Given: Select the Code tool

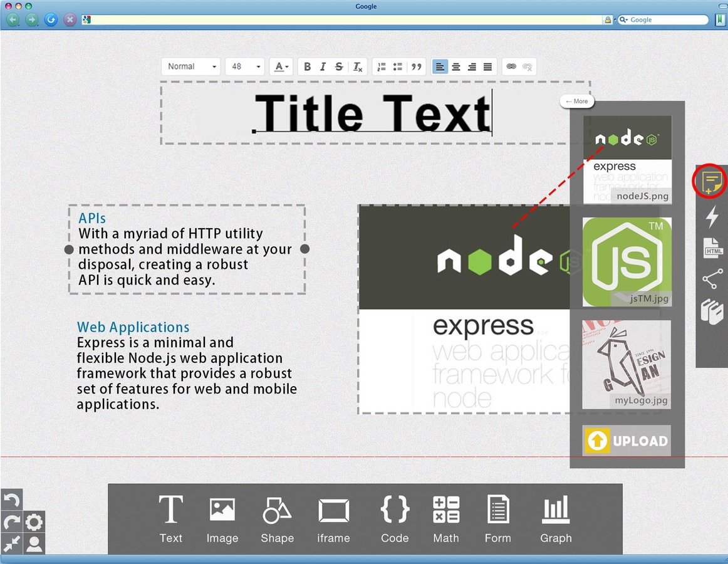Looking at the screenshot, I should [395, 518].
